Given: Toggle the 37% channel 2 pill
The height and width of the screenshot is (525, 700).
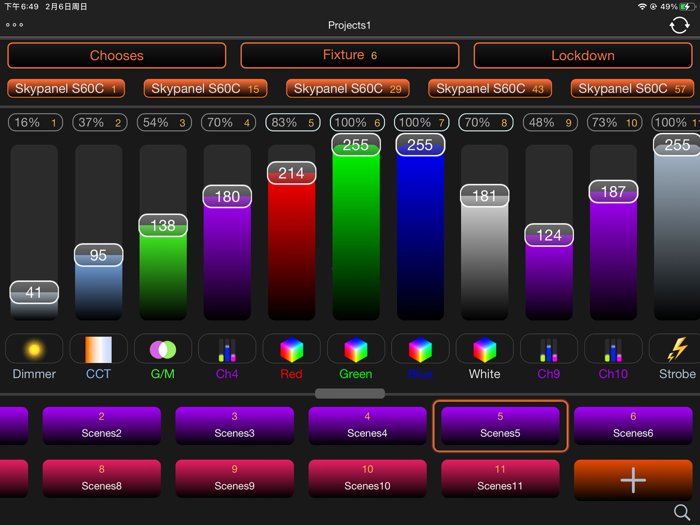Looking at the screenshot, I should pyautogui.click(x=100, y=122).
